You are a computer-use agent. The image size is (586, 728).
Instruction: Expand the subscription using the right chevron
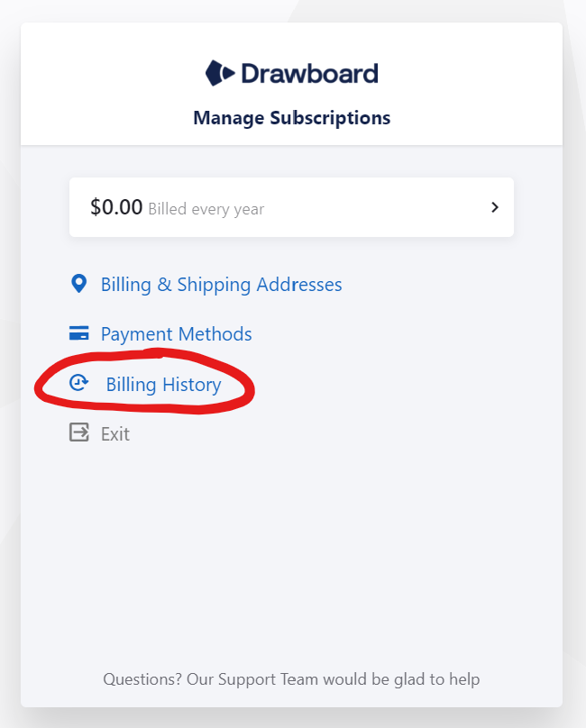point(495,207)
